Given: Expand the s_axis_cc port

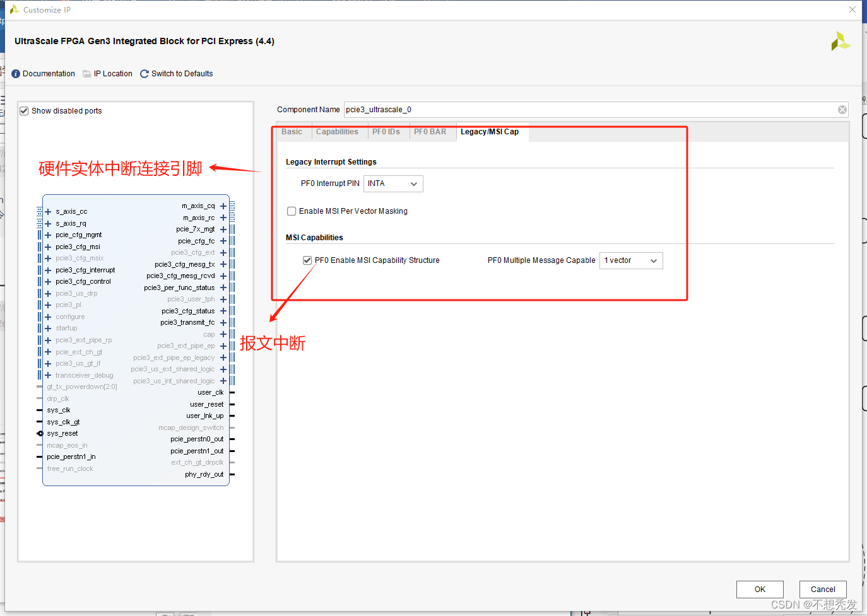Looking at the screenshot, I should tap(48, 212).
